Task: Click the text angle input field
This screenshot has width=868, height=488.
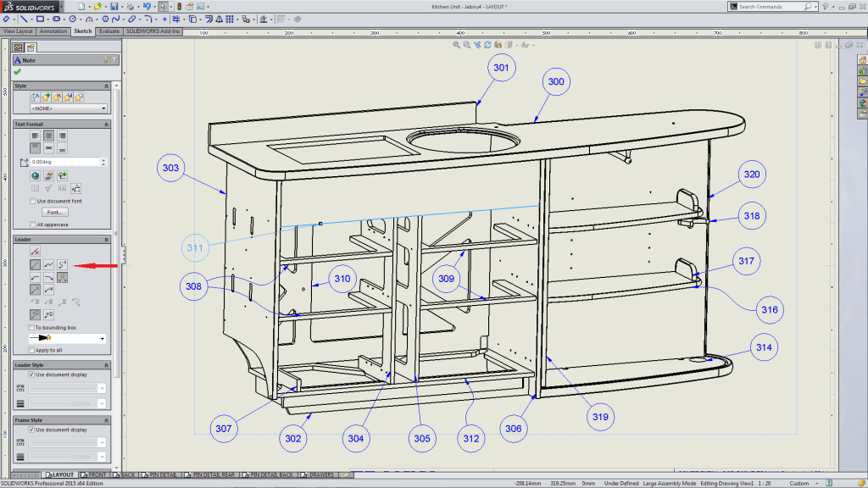Action: 64,161
